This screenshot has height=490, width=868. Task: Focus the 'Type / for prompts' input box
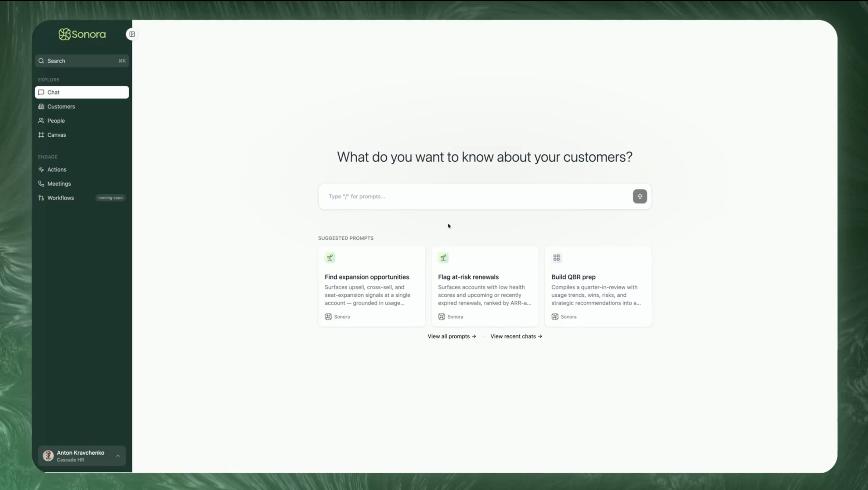[475, 196]
